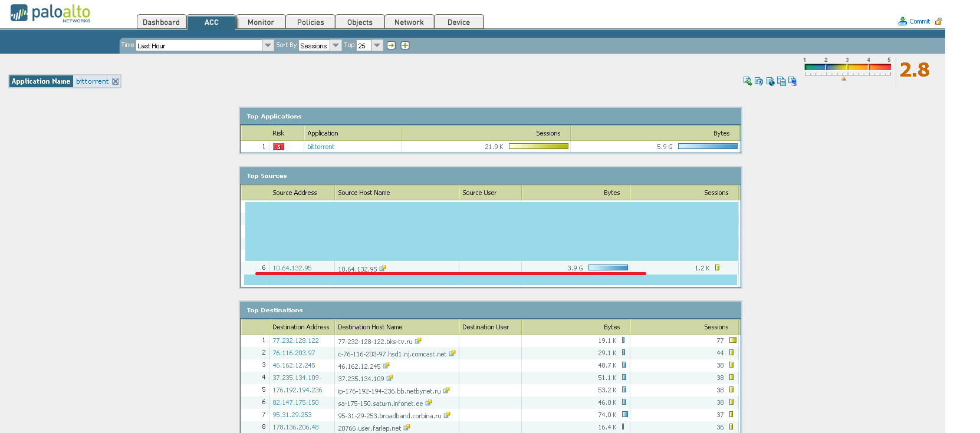Remove the bittorrent application filter
Image resolution: width=980 pixels, height=433 pixels.
pos(116,81)
